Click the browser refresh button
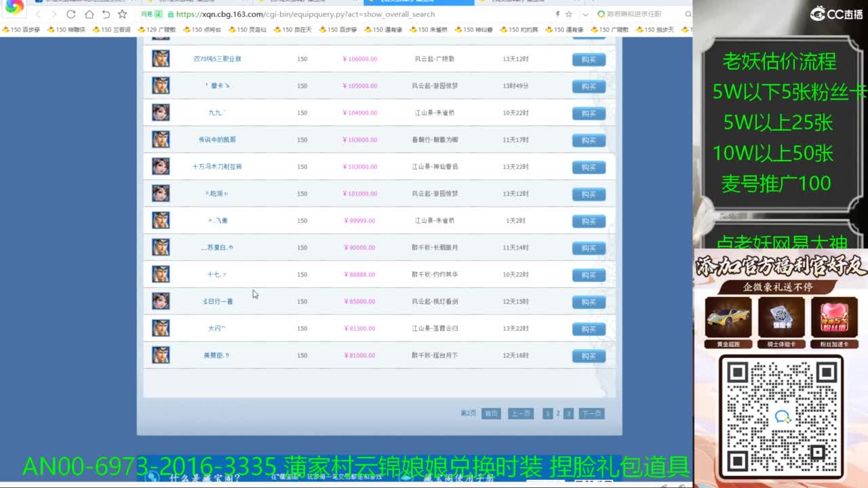This screenshot has height=488, width=868. pyautogui.click(x=71, y=14)
